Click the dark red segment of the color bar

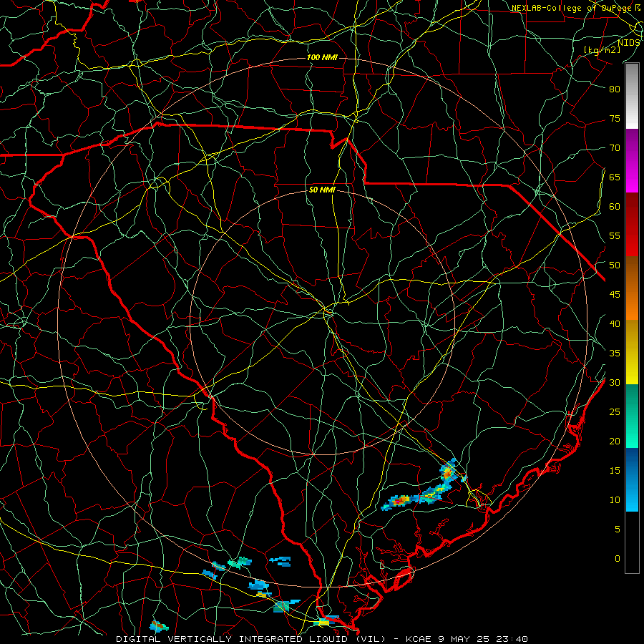632,225
